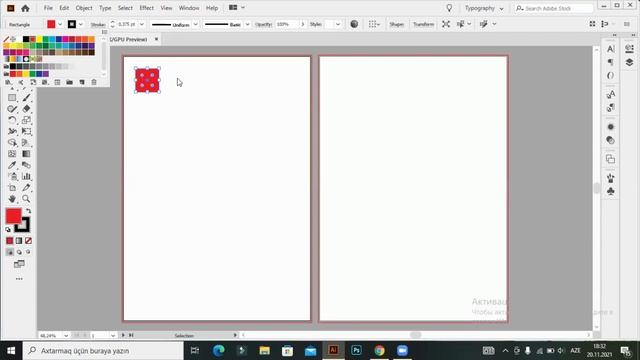Open the Typography workspace switcher
The image size is (640, 360).
pyautogui.click(x=484, y=8)
